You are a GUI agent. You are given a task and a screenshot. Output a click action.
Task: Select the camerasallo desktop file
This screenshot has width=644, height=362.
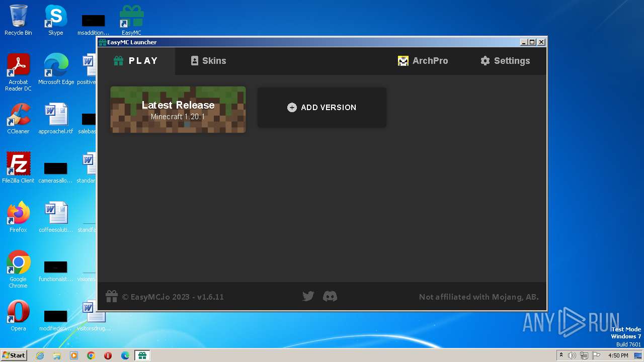click(x=56, y=172)
